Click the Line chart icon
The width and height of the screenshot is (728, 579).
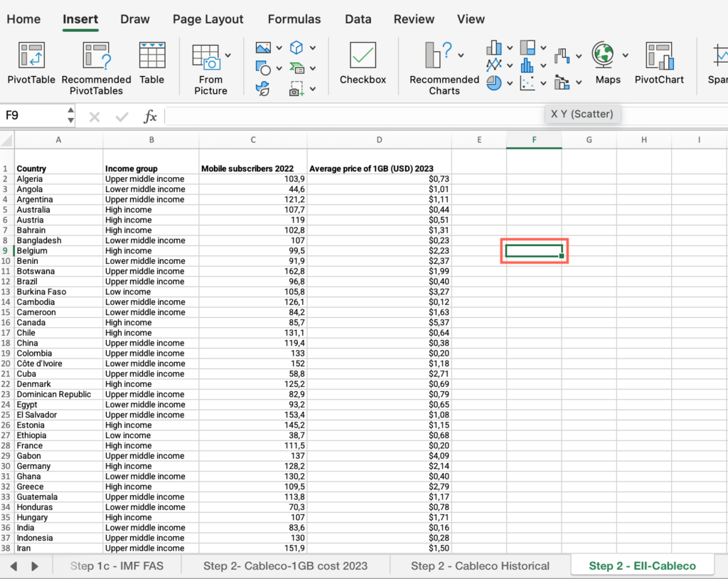494,65
